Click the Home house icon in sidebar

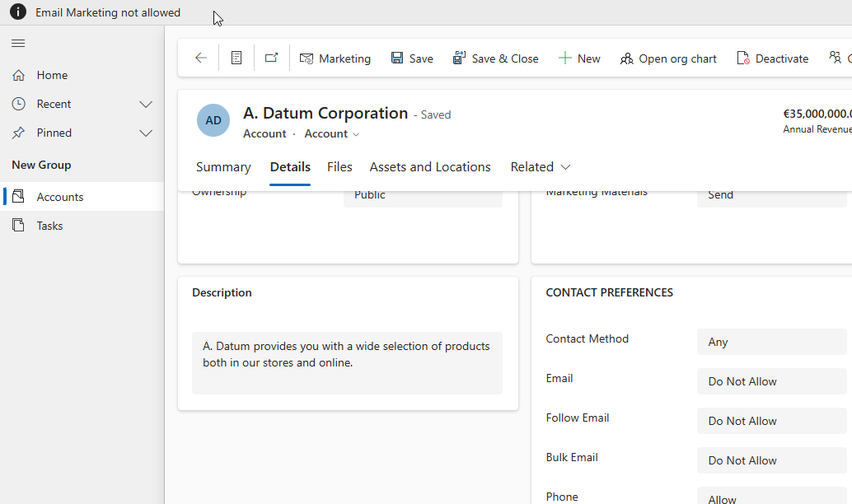(x=18, y=75)
